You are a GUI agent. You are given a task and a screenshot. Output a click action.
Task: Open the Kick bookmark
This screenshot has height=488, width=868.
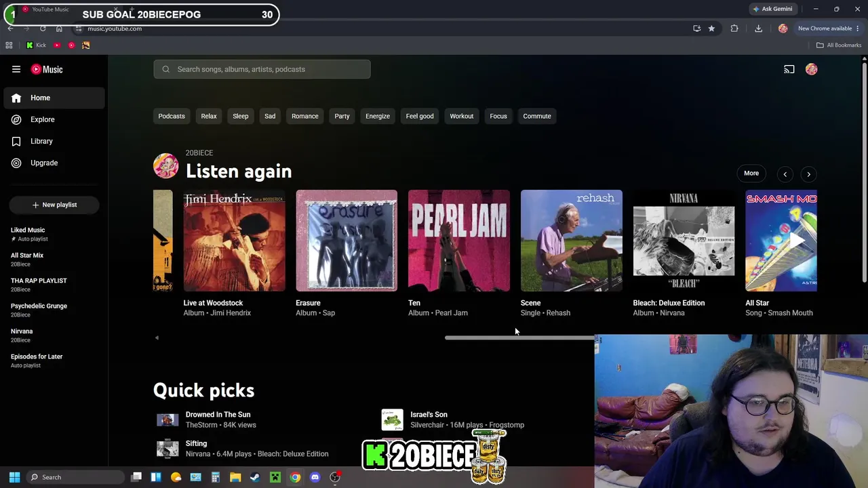click(36, 45)
